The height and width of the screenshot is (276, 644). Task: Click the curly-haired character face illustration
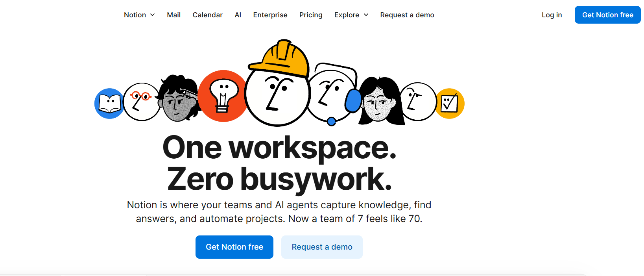pyautogui.click(x=179, y=99)
